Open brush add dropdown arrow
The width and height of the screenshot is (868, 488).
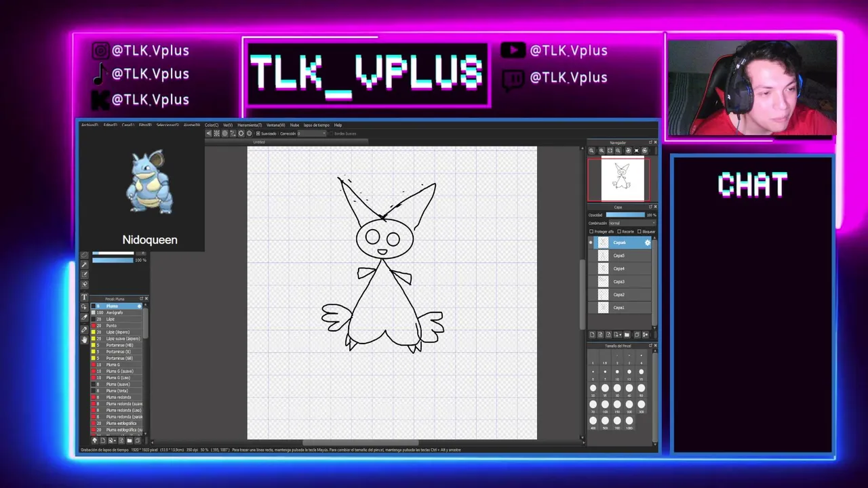coord(115,441)
